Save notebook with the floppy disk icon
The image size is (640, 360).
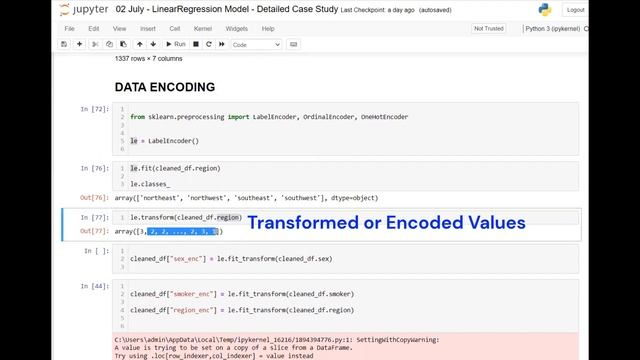click(64, 44)
